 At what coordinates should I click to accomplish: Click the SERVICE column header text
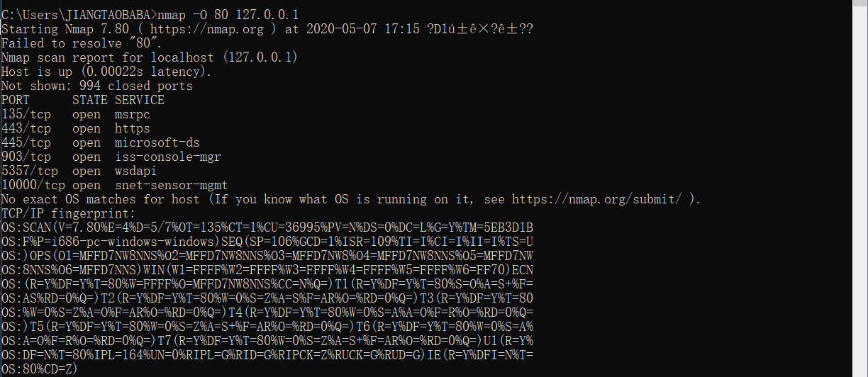coord(140,100)
